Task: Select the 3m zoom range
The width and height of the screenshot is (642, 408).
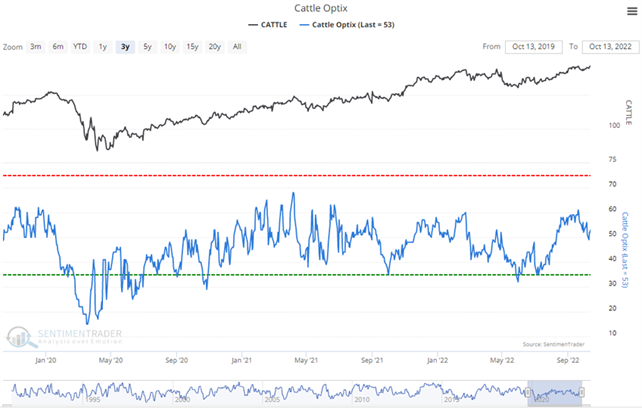Action: pos(36,47)
